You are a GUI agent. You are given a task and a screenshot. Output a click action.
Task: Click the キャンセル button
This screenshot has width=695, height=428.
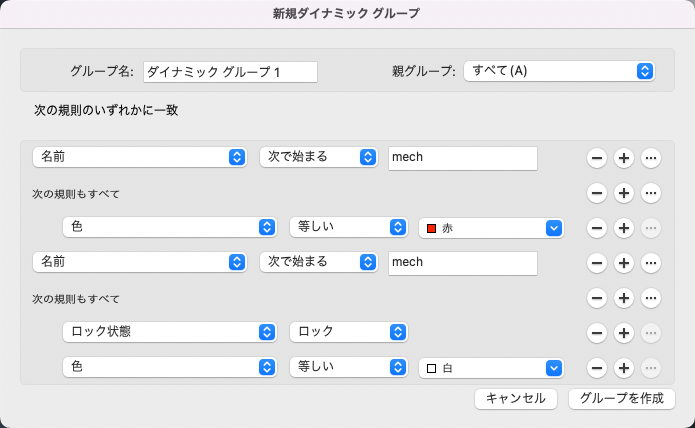(x=515, y=398)
